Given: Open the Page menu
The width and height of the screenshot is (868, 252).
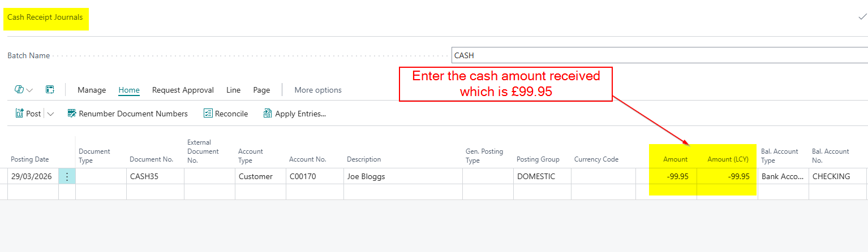Looking at the screenshot, I should point(261,90).
